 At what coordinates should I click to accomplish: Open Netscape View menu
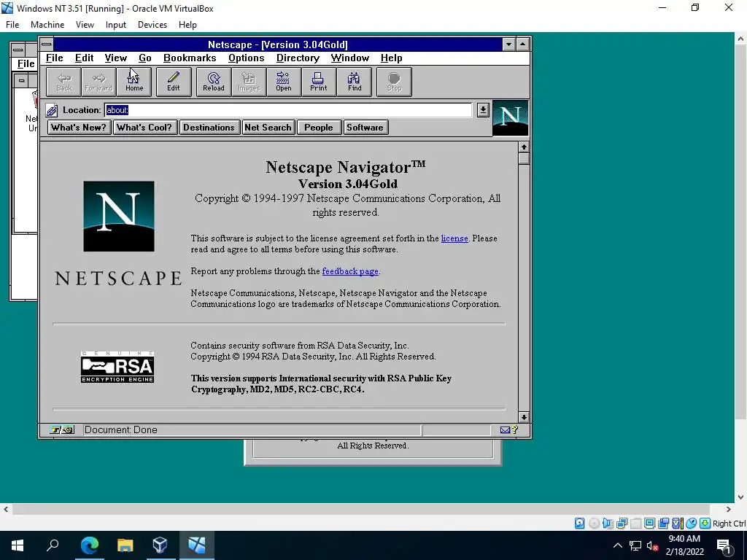coord(116,58)
